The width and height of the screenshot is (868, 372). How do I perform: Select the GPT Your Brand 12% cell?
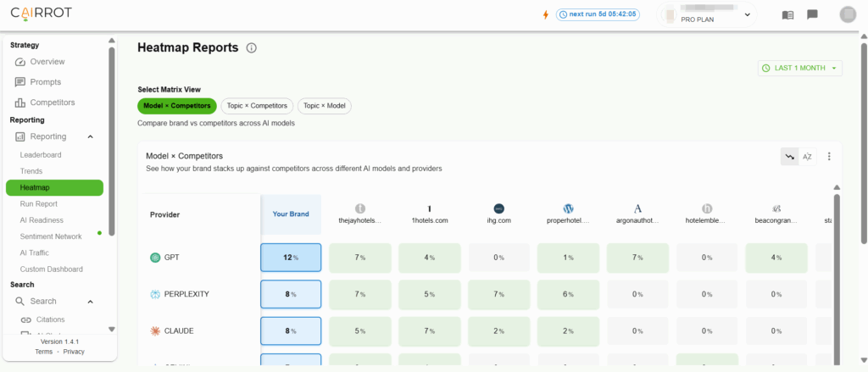[x=292, y=258]
